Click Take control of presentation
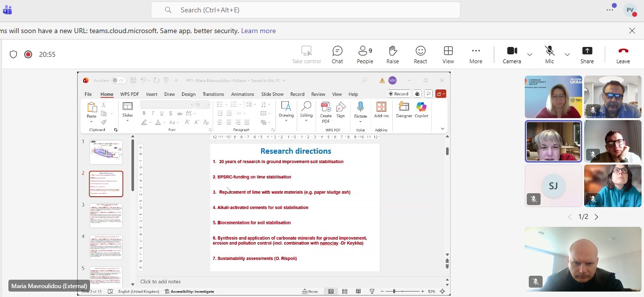The width and height of the screenshot is (644, 297). point(306,54)
